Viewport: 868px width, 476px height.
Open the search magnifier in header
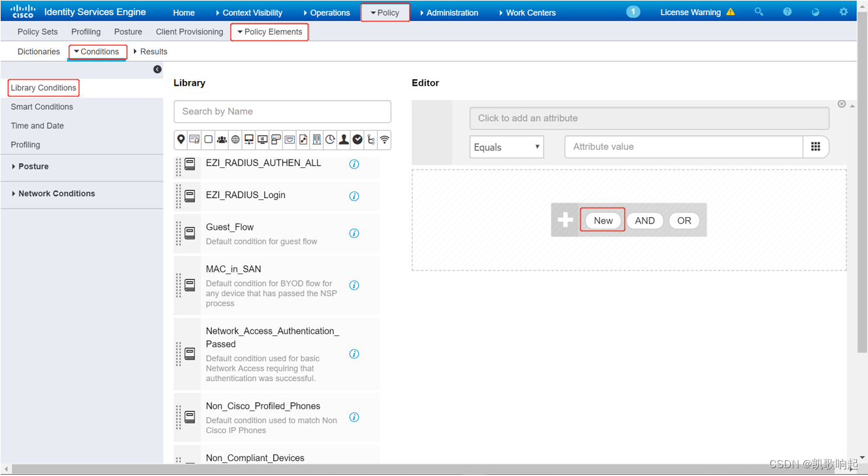[759, 12]
